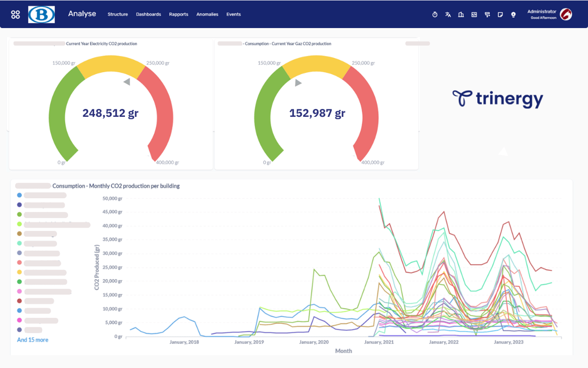Open the apps grid icon at top left

15,14
